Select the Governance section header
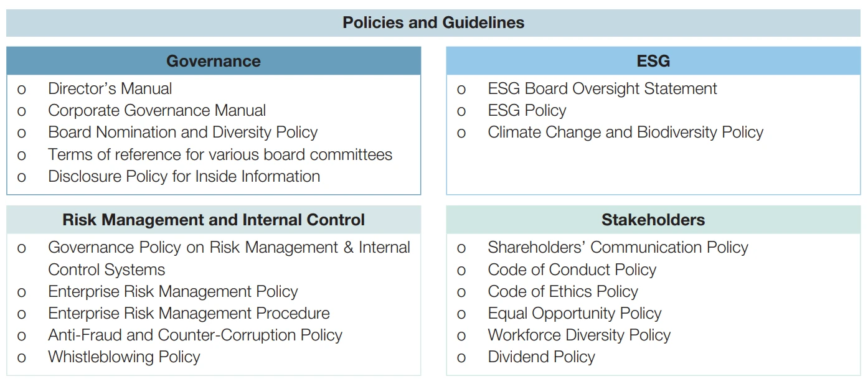This screenshot has height=384, width=868. 214,61
